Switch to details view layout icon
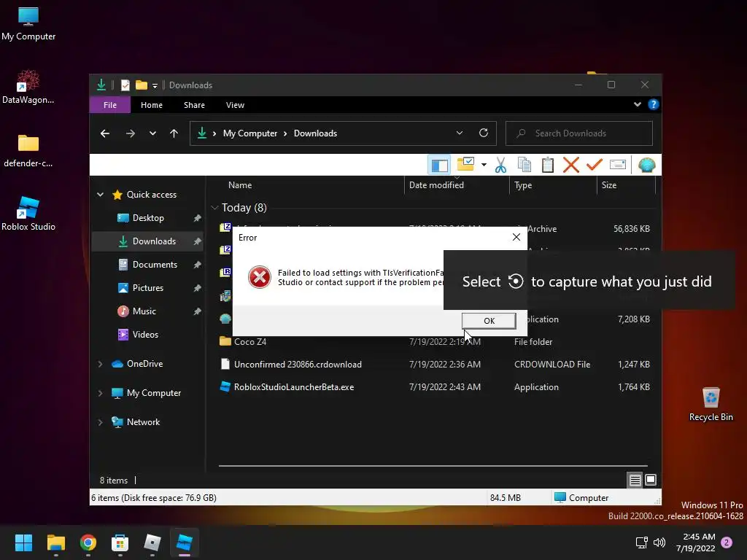This screenshot has width=747, height=560. tap(635, 480)
